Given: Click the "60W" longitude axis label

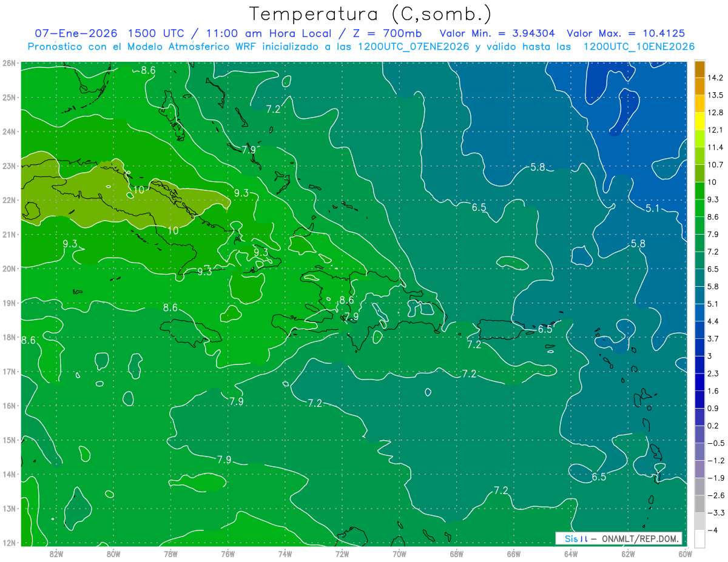Looking at the screenshot, I should pyautogui.click(x=686, y=554).
